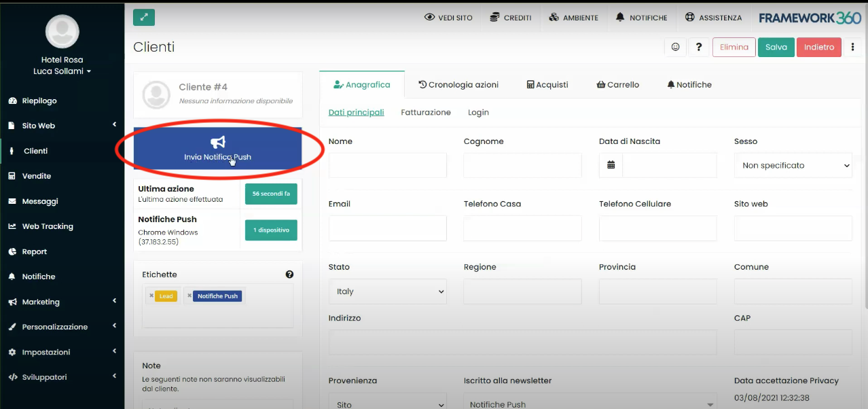This screenshot has width=868, height=409.
Task: Click the green expand fullscreen icon
Action: click(x=144, y=17)
